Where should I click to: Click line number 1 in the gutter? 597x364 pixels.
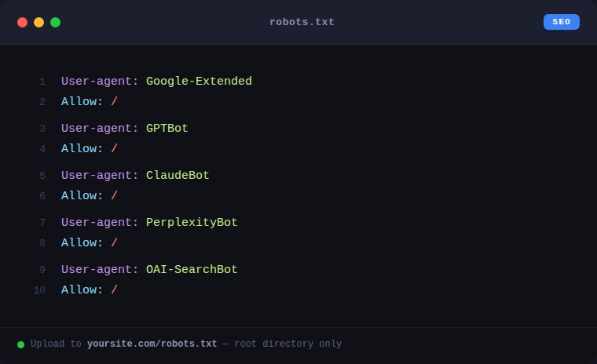[42, 82]
